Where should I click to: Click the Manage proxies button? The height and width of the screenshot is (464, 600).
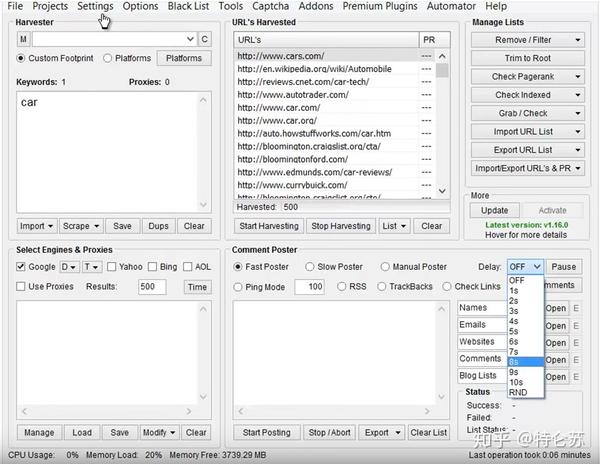[39, 433]
